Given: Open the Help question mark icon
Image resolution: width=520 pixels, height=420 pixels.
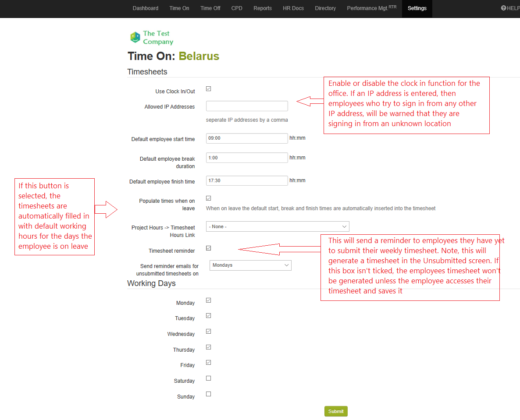Looking at the screenshot, I should click(x=503, y=8).
